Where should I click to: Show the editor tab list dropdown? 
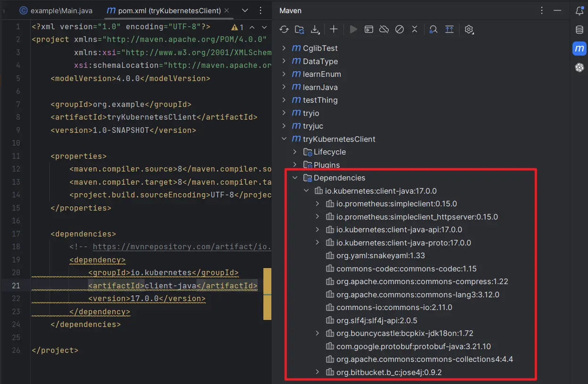point(245,10)
